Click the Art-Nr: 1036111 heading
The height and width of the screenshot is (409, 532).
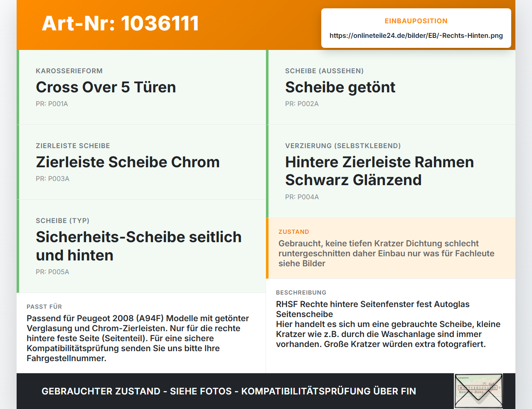pyautogui.click(x=121, y=23)
